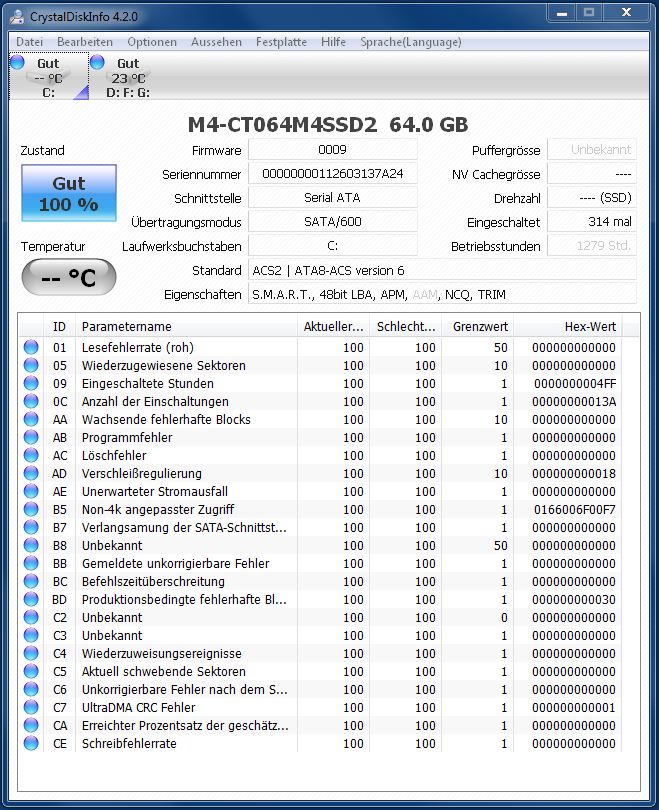Click the Gut 100 % health status button
The width and height of the screenshot is (659, 810).
(x=69, y=193)
